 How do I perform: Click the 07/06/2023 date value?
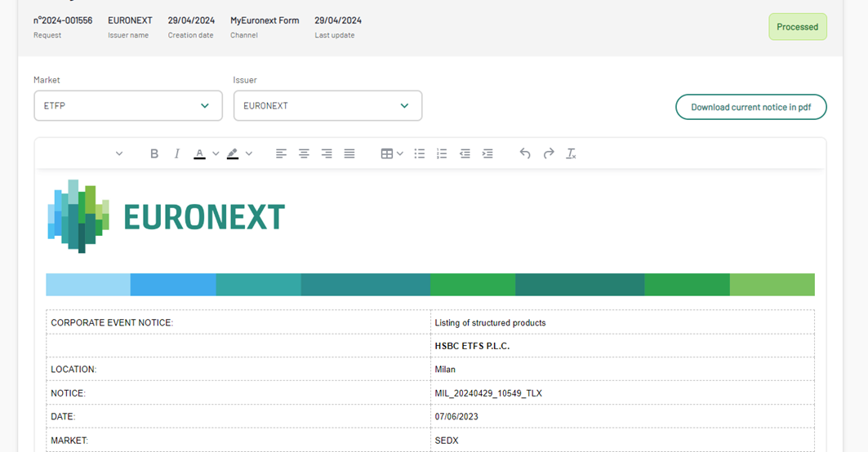tap(456, 417)
